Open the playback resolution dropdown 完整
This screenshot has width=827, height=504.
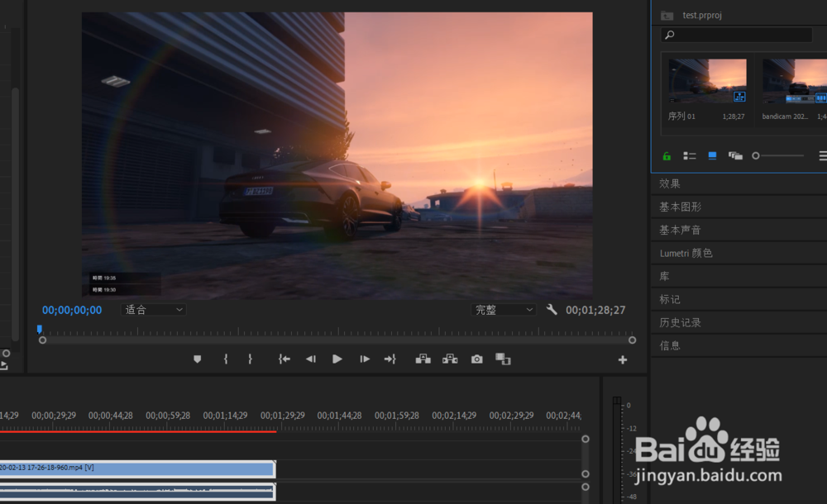pos(504,310)
